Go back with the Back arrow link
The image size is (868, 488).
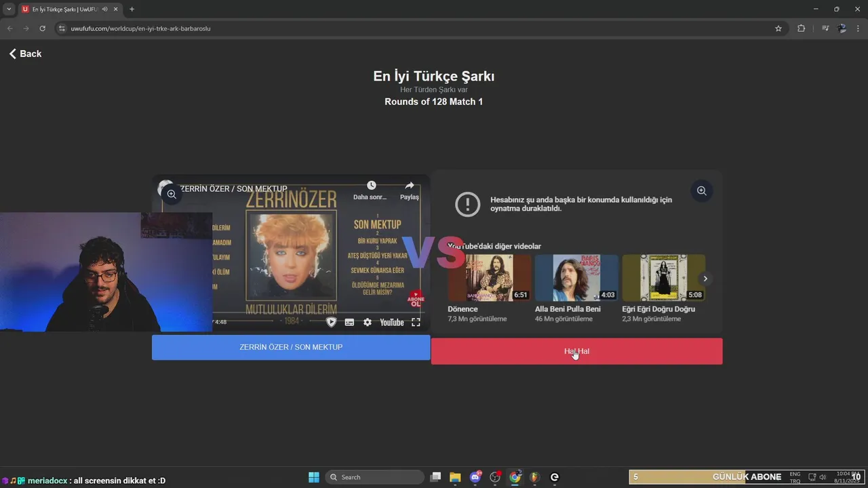pyautogui.click(x=25, y=54)
